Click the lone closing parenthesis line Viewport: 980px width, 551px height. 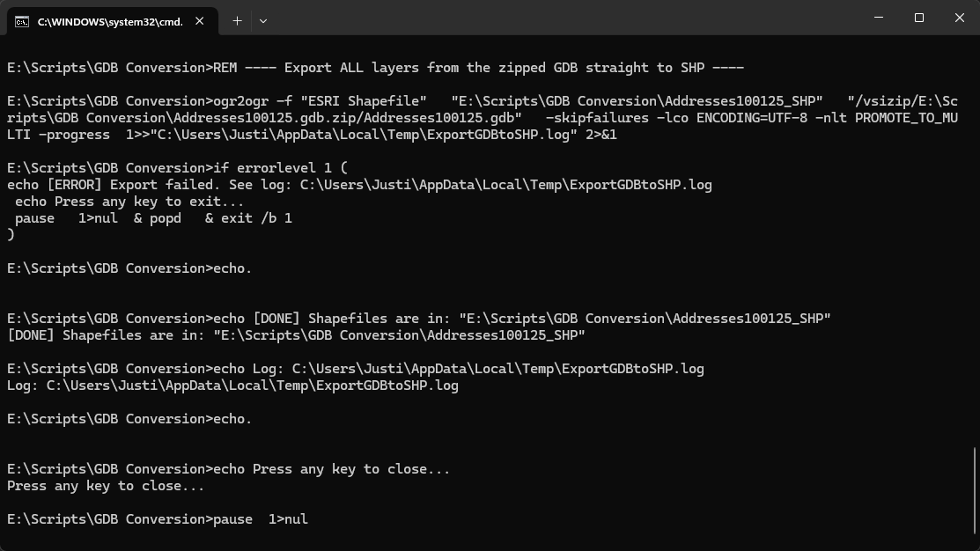coord(11,235)
